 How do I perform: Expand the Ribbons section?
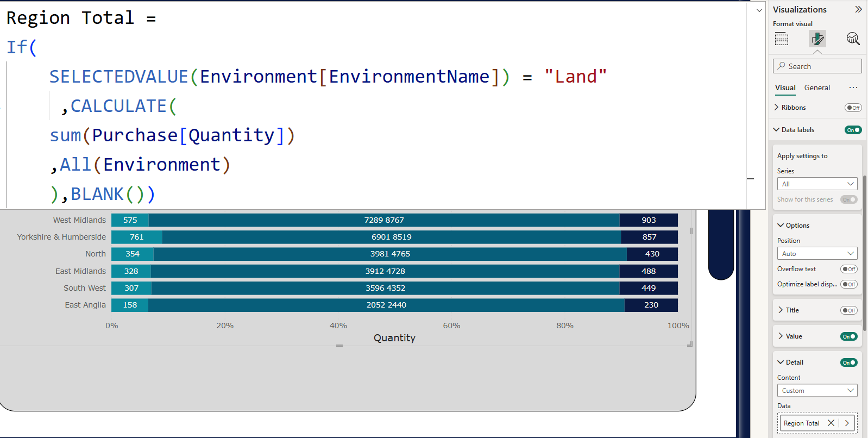(x=777, y=108)
